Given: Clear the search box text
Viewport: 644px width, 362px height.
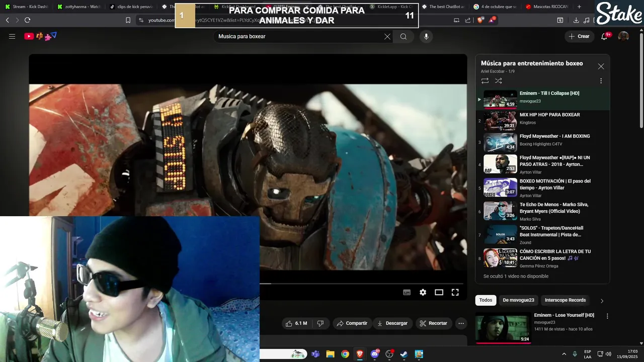Looking at the screenshot, I should pos(387,36).
